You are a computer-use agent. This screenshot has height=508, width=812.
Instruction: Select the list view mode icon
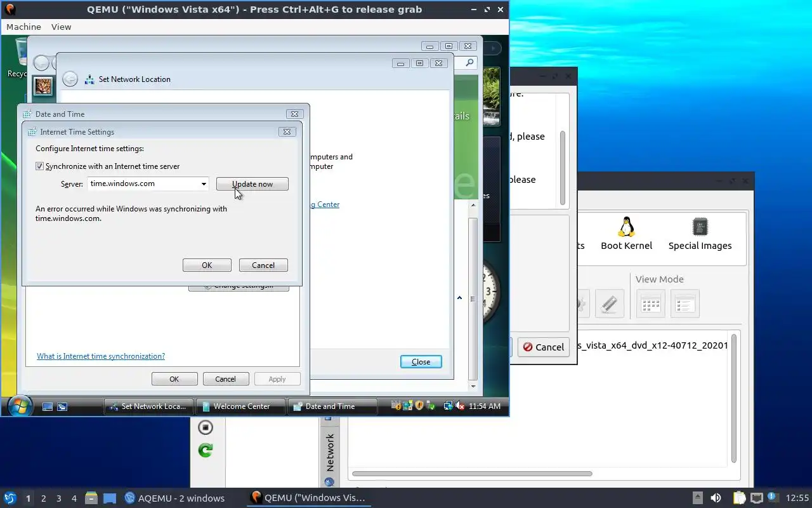(x=684, y=304)
